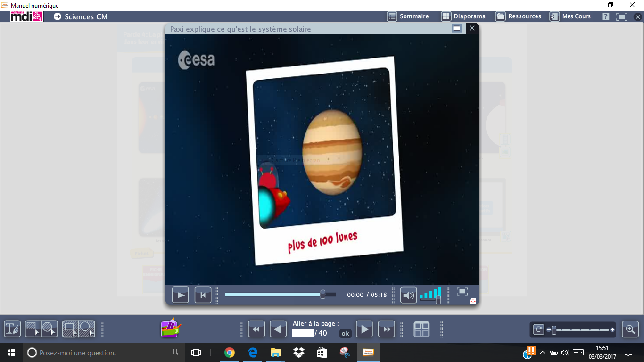The width and height of the screenshot is (644, 362).
Task: Maximize the Paxi video popup window
Action: [x=456, y=28]
